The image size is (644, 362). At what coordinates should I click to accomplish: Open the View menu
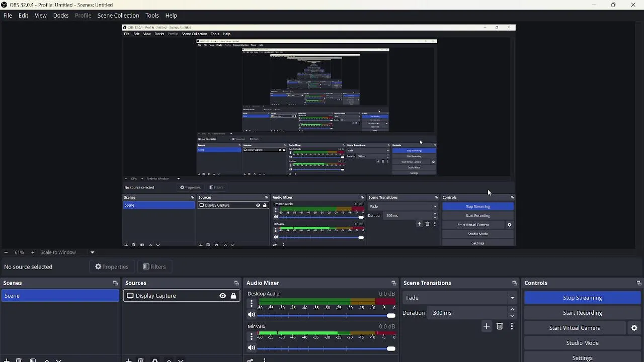click(x=41, y=16)
